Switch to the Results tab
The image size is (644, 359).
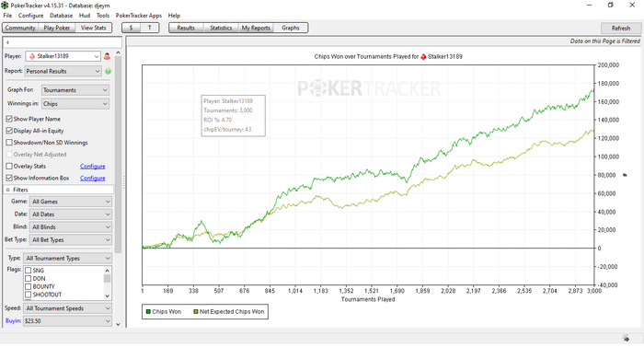186,28
